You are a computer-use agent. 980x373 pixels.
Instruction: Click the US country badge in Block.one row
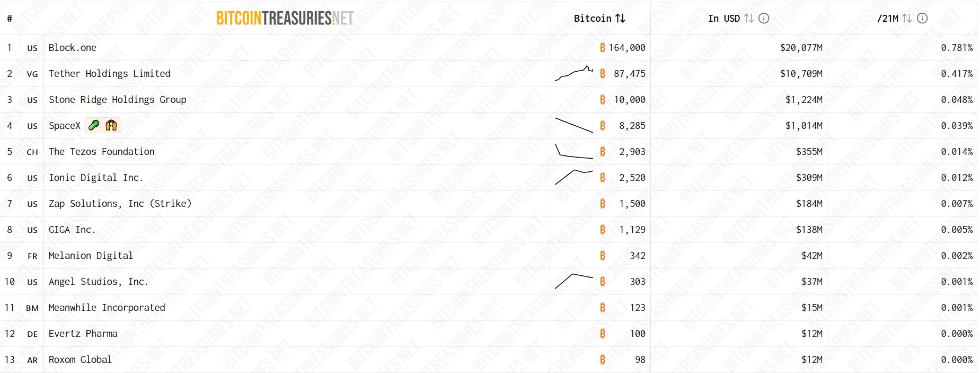tap(32, 48)
